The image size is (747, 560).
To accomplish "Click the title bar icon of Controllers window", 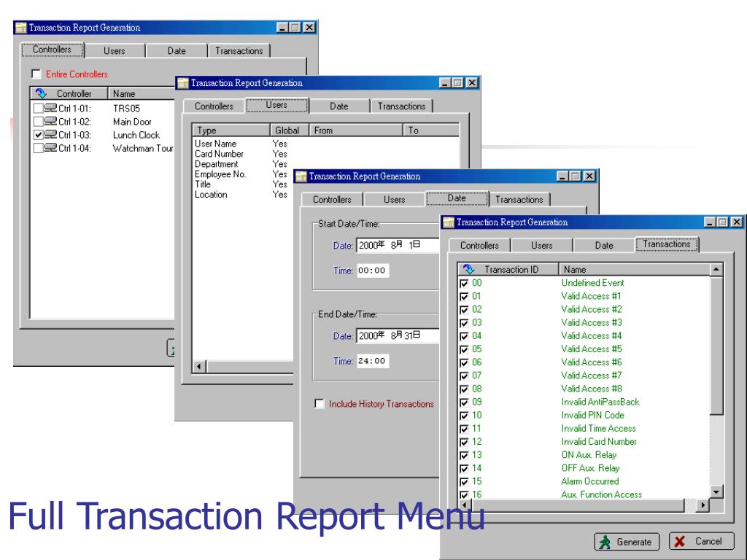I will tap(20, 28).
